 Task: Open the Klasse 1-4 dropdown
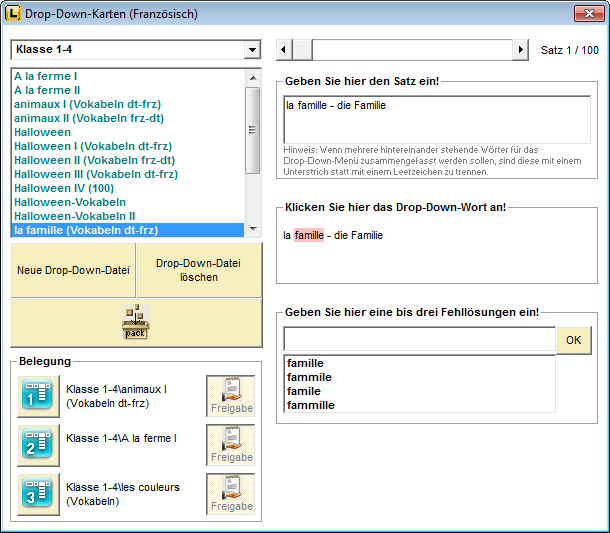pyautogui.click(x=251, y=50)
